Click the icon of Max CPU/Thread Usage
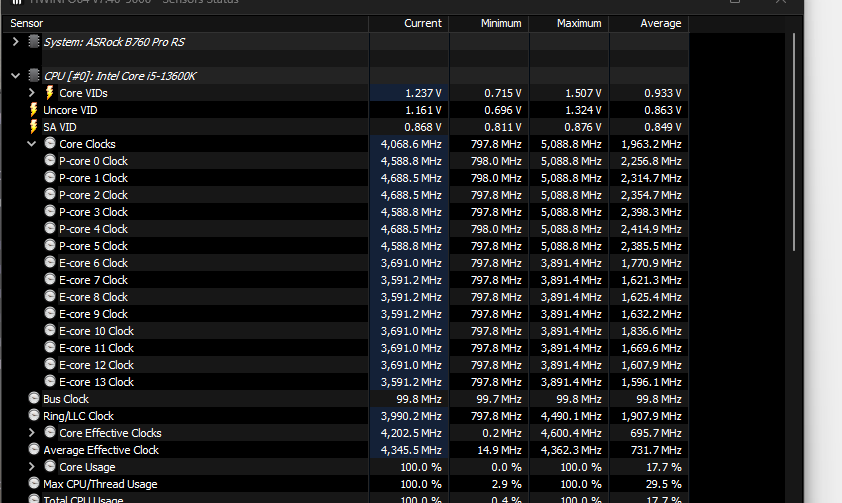The image size is (842, 503). tap(34, 483)
